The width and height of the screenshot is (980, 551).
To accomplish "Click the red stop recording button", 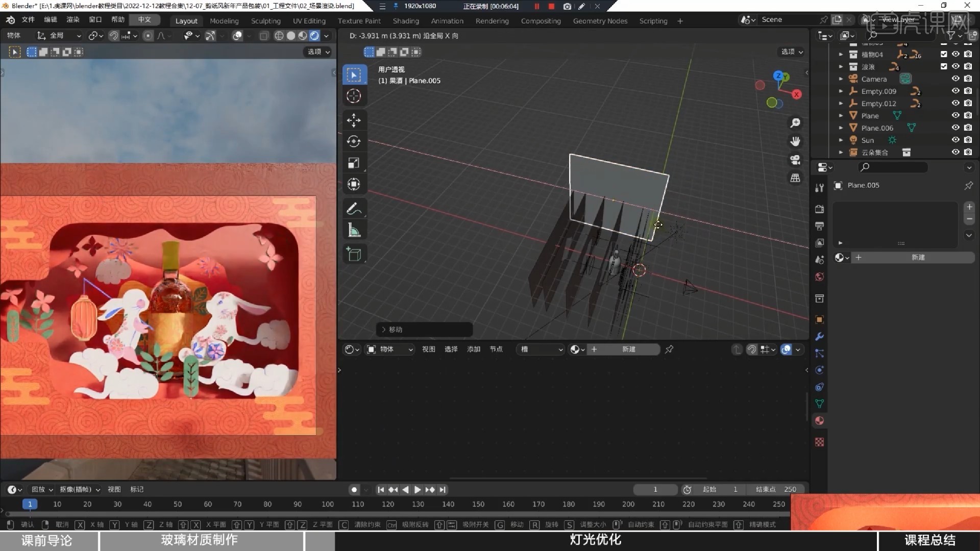I will pos(551,7).
